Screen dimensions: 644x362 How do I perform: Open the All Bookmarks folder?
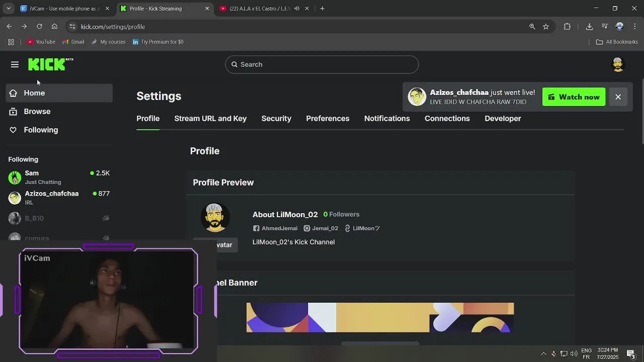click(x=617, y=42)
